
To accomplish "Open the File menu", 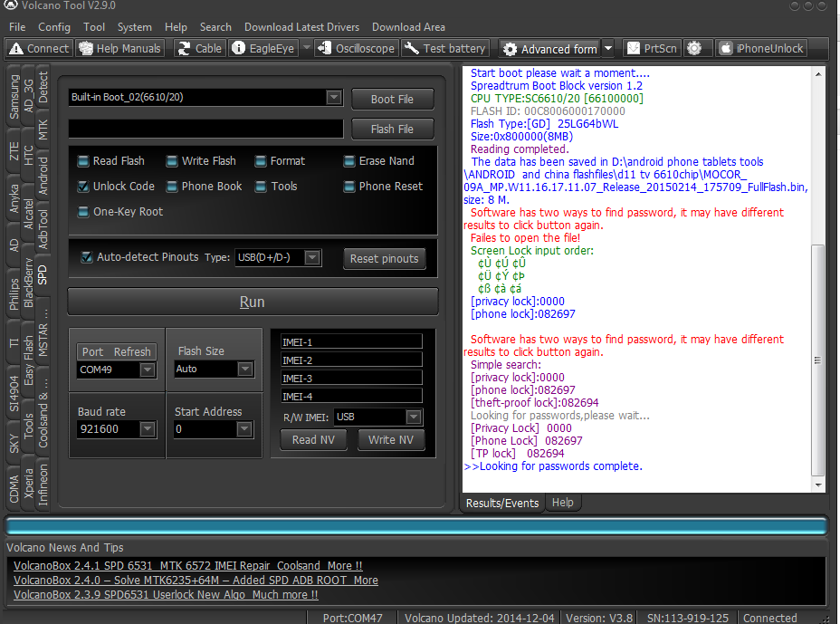I will [x=17, y=27].
